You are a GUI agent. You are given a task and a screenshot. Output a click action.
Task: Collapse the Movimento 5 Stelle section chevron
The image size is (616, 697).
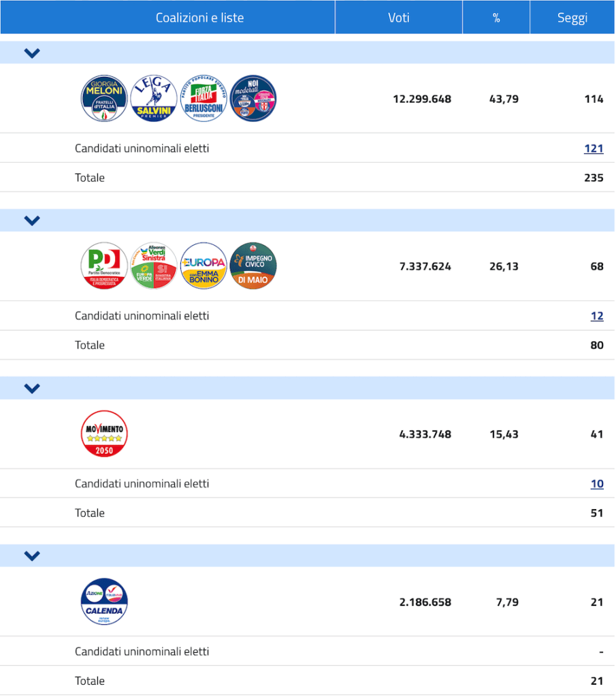(32, 389)
